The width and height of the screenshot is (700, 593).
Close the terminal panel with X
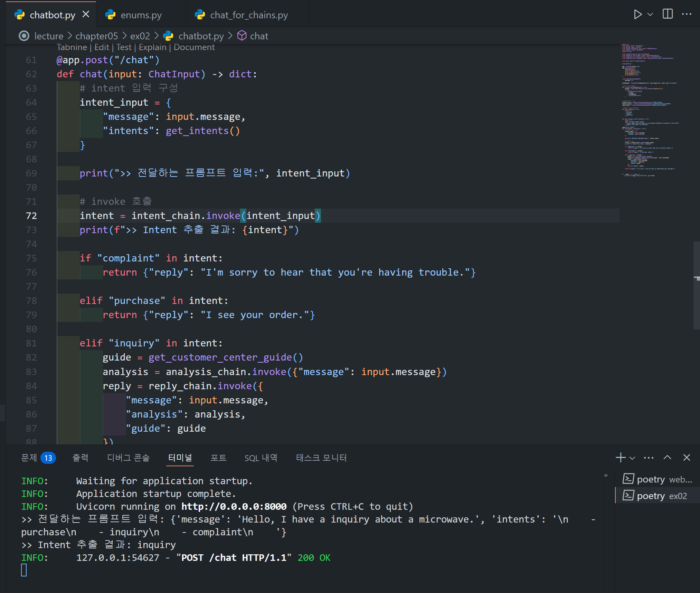[x=687, y=458]
